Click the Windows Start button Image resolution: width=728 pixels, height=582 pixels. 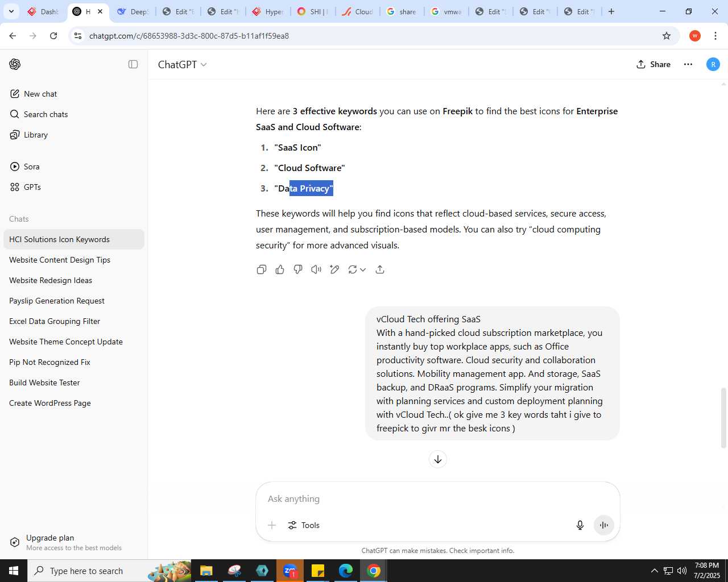coord(14,571)
